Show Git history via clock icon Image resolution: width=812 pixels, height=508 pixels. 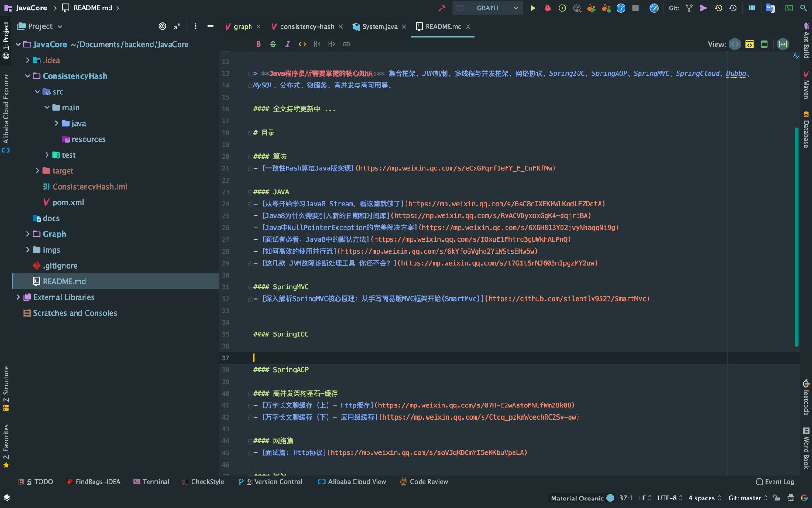pyautogui.click(x=718, y=8)
